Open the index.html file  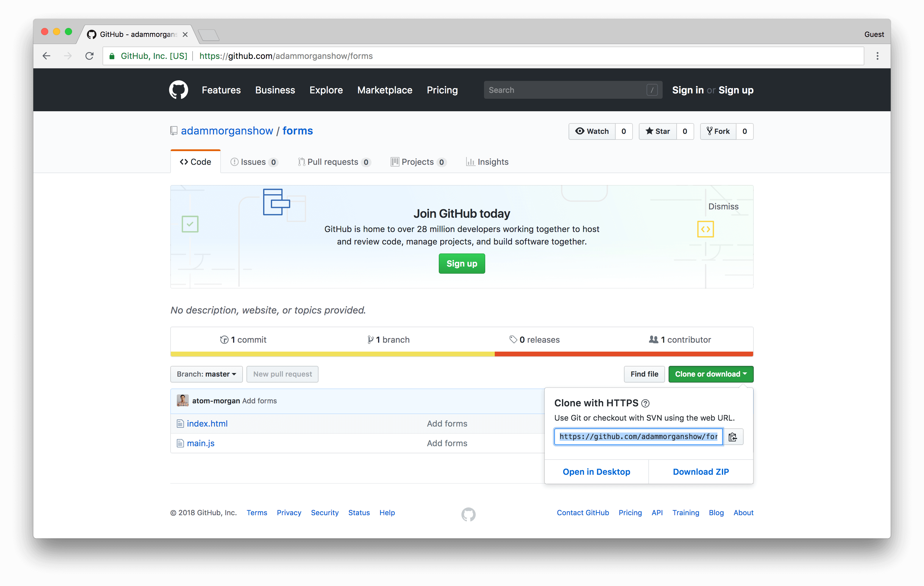point(207,423)
